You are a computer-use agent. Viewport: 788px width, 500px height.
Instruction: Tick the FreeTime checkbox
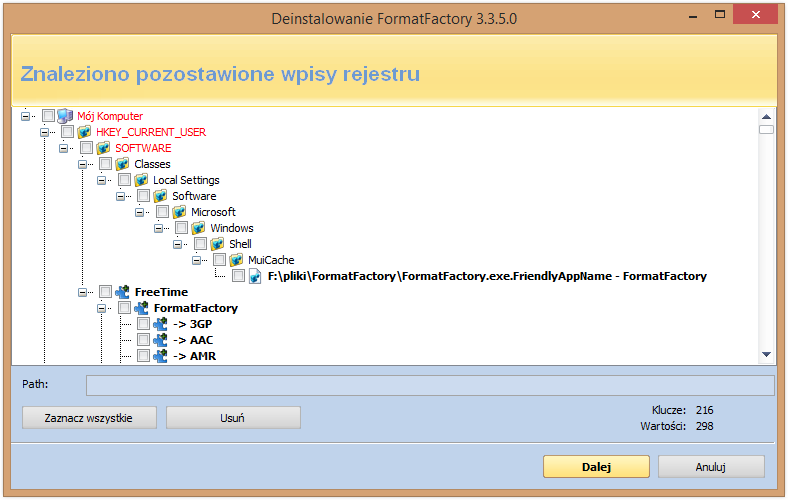tap(106, 292)
